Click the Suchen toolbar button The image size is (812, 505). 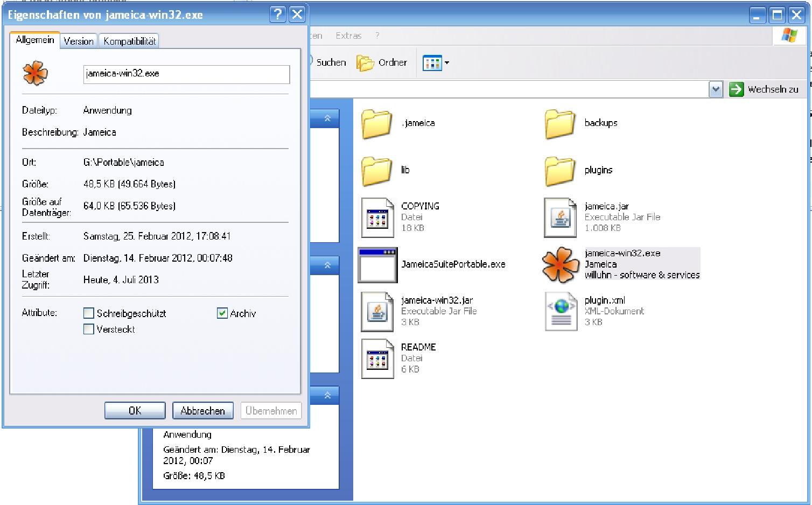327,63
